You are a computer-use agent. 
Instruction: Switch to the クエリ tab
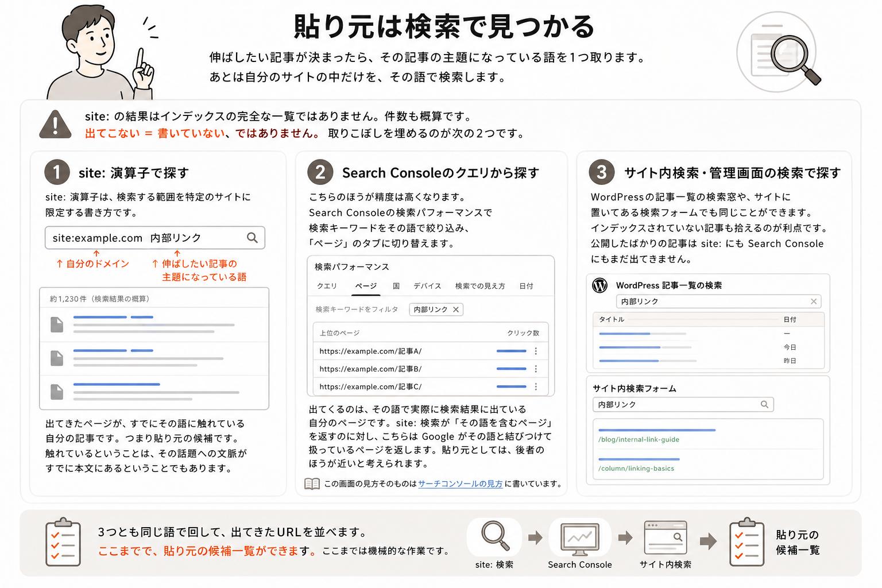tap(327, 286)
